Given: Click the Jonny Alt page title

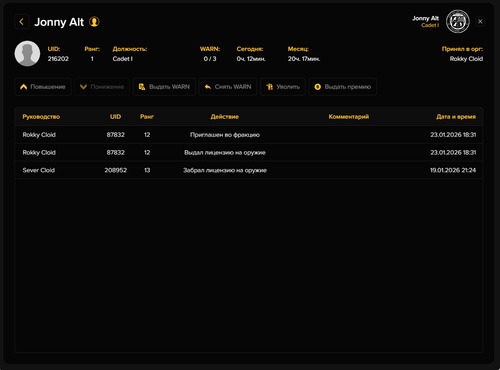Looking at the screenshot, I should click(59, 22).
